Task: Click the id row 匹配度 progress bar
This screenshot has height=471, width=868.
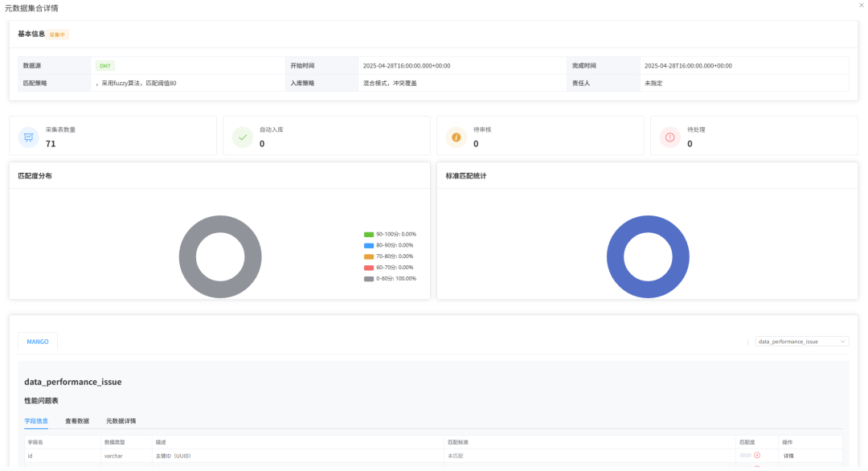Action: 745,456
